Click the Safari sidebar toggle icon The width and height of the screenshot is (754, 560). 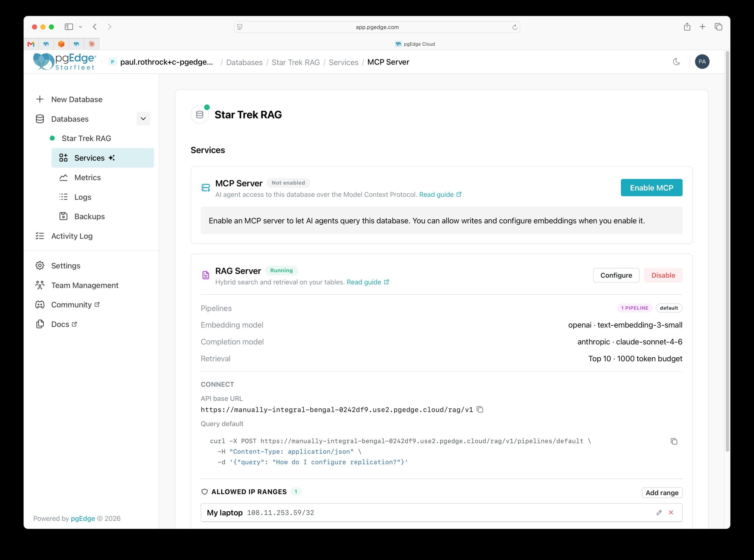click(69, 27)
